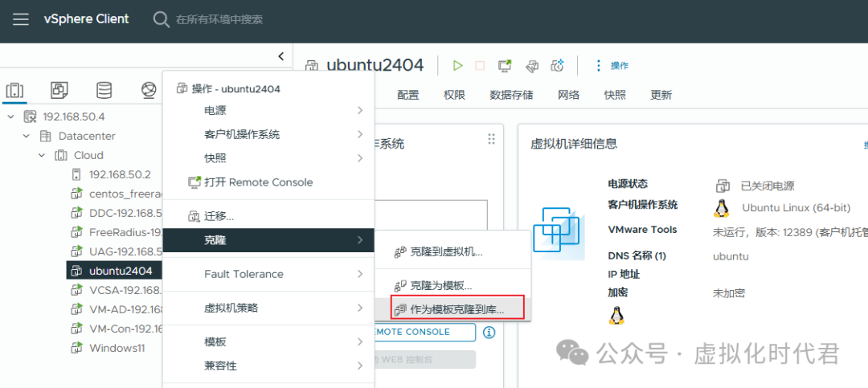Click the ubuntu2404 title heading

click(x=375, y=65)
